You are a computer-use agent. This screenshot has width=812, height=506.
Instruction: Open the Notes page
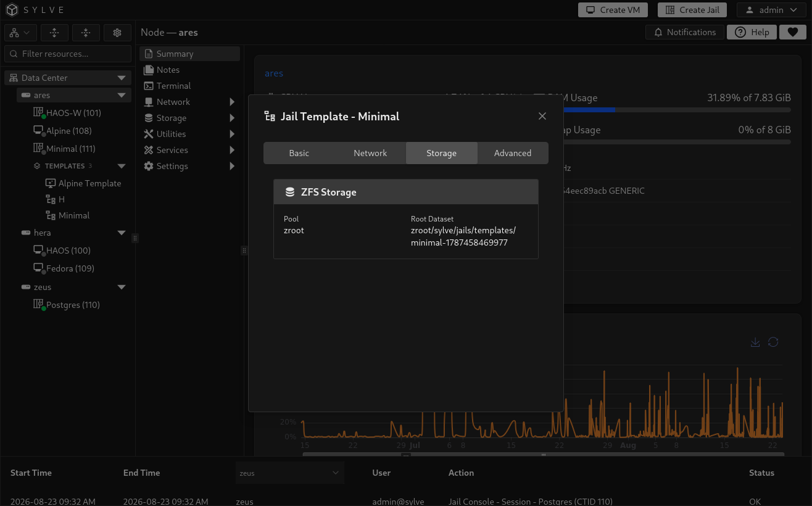click(189, 70)
